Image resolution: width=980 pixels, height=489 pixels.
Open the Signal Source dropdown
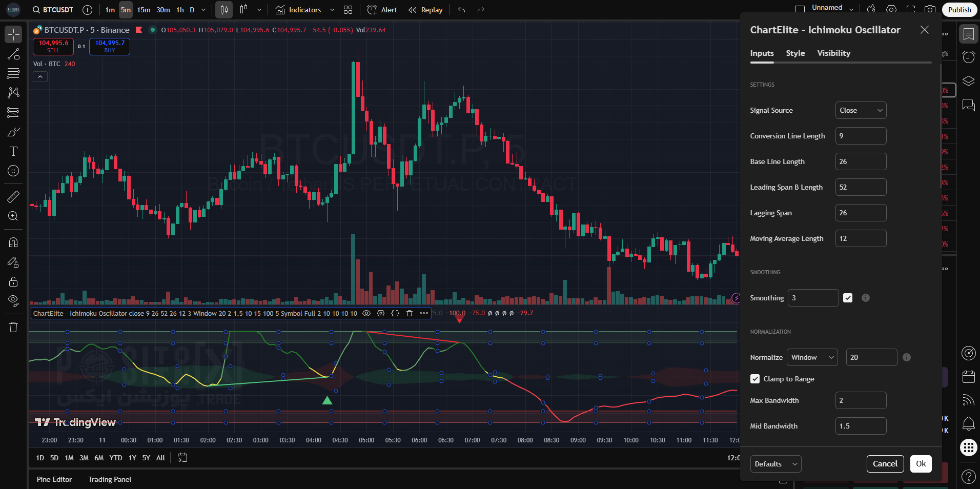tap(861, 110)
